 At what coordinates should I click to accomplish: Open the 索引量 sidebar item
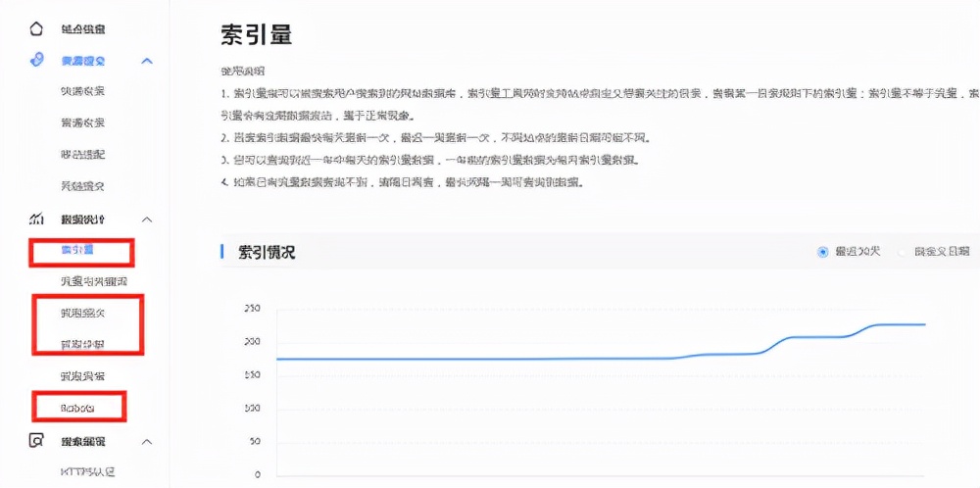[77, 250]
